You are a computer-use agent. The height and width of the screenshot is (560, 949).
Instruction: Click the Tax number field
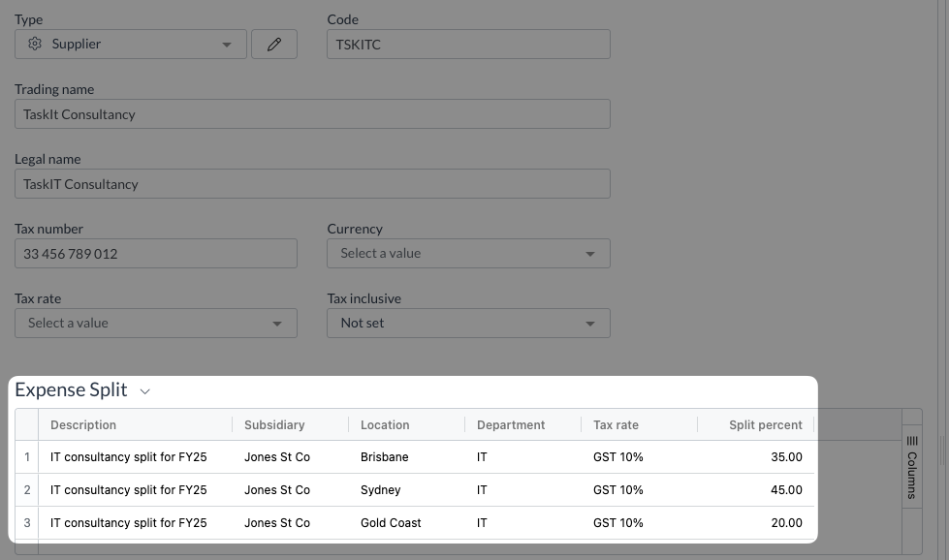pos(155,254)
